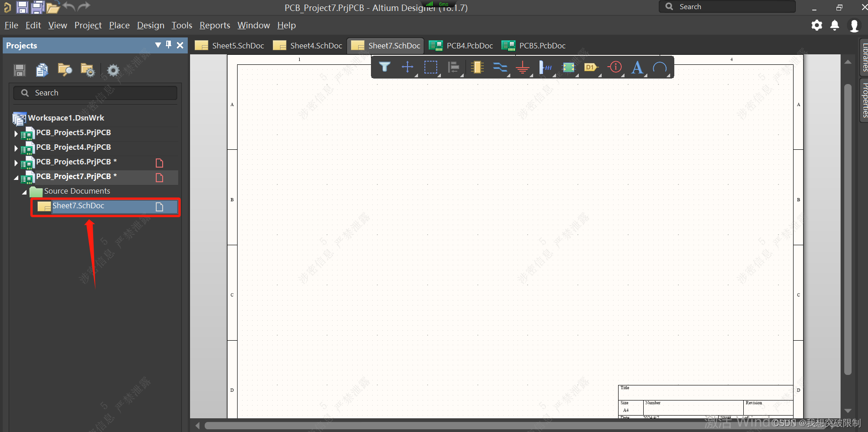Open the File menu
The image size is (868, 432).
click(x=11, y=25)
